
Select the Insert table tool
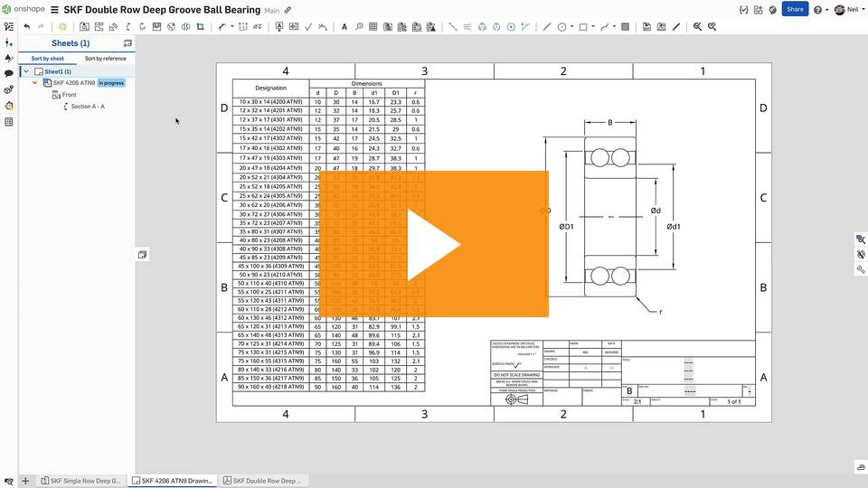(x=373, y=26)
